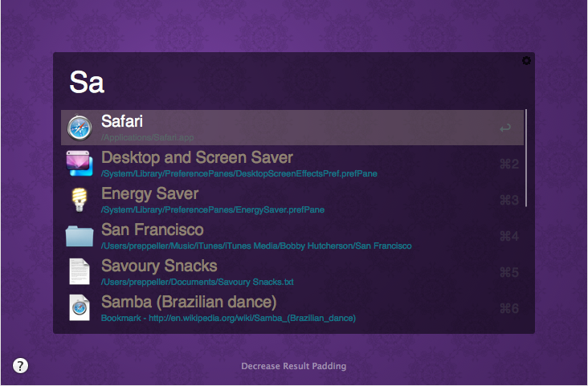Image resolution: width=588 pixels, height=386 pixels.
Task: Click the Desktop and Screen Saver icon
Action: [80, 164]
